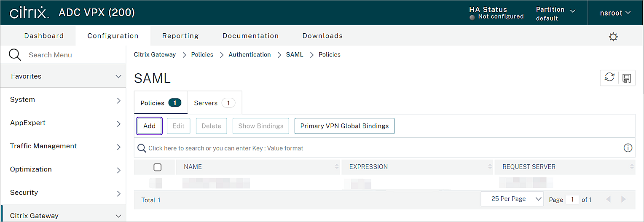644x222 pixels.
Task: Click the Add button
Action: pos(150,126)
